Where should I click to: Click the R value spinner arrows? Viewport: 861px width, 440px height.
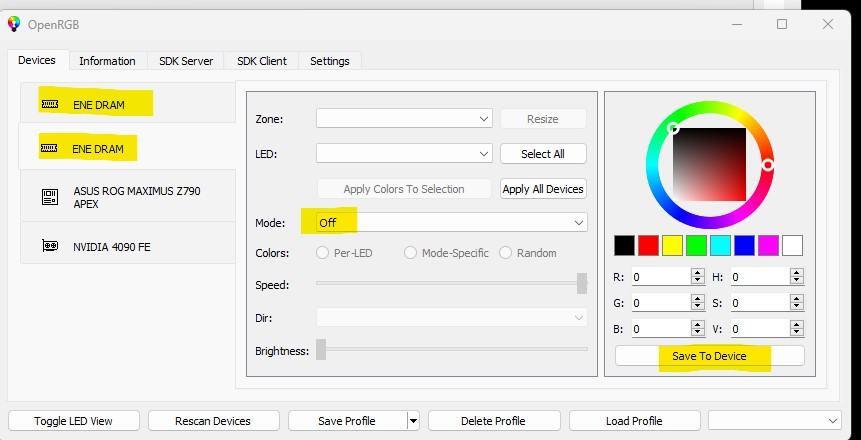(x=698, y=277)
